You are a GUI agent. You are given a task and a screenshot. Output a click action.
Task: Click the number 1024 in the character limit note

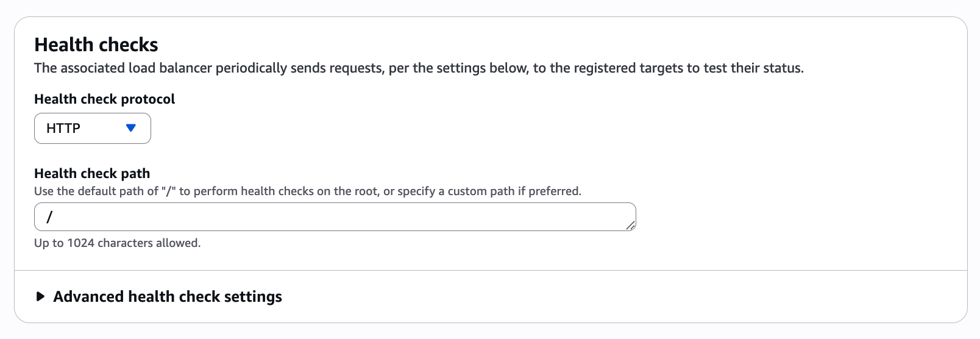[x=80, y=243]
